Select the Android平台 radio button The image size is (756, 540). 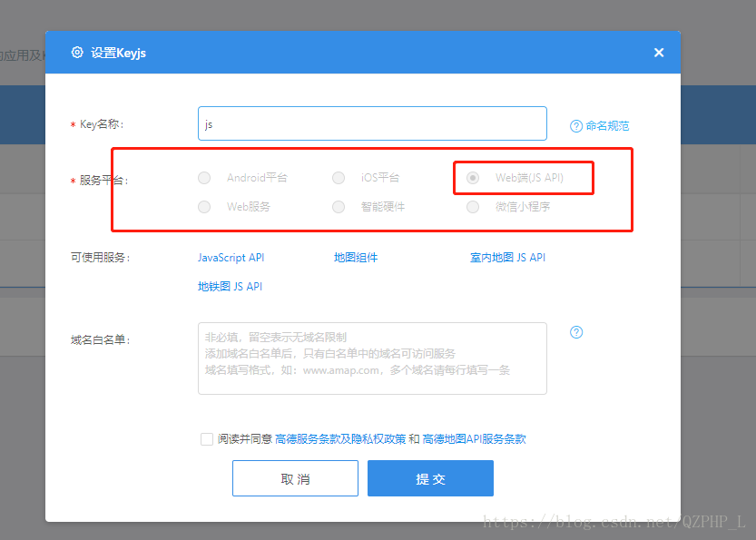(x=204, y=178)
